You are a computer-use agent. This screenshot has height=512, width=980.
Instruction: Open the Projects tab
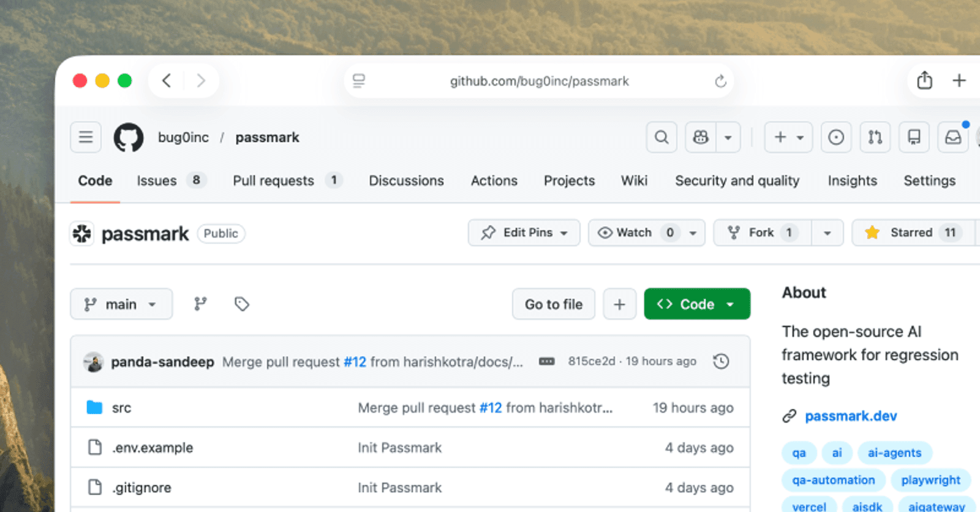tap(569, 181)
